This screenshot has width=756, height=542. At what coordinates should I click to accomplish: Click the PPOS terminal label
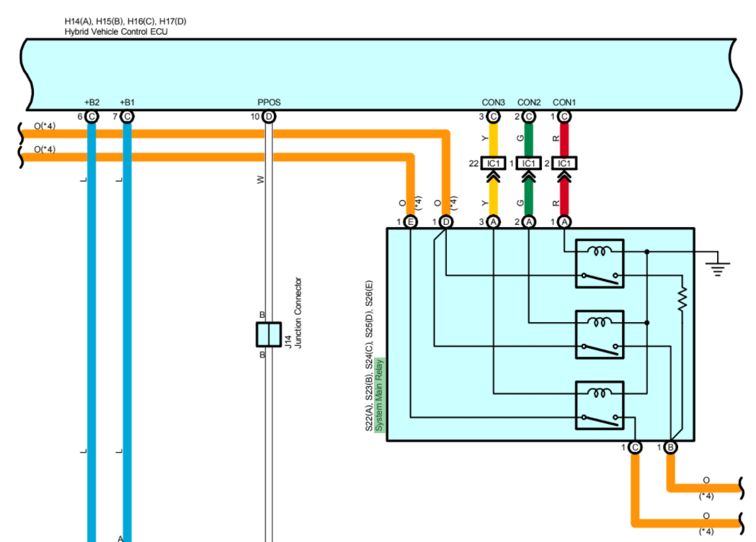point(269,102)
